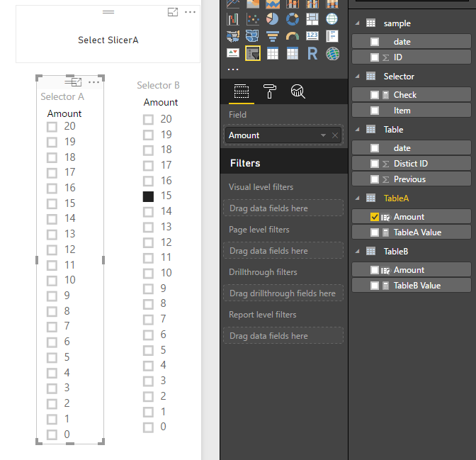Click the Report level filters drop area
476x460 pixels.
coord(283,336)
